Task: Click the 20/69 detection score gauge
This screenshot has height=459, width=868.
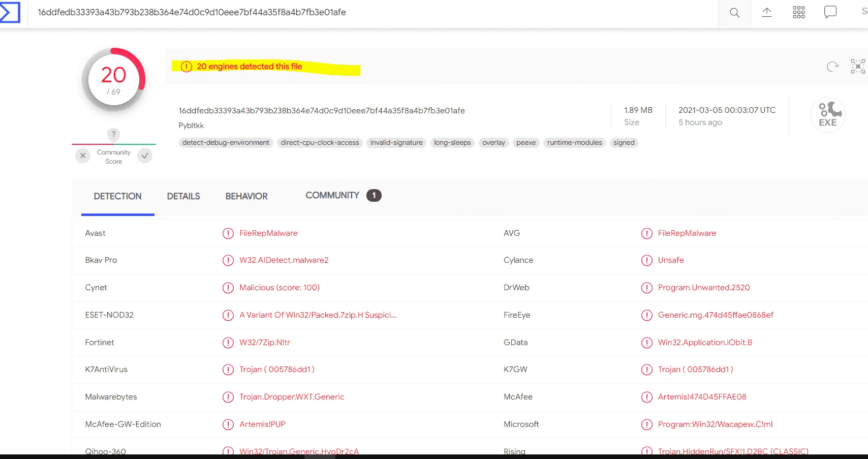Action: click(114, 80)
